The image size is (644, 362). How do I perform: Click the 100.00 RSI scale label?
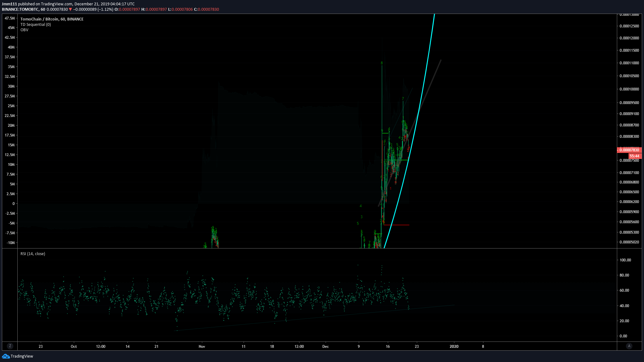[625, 260]
